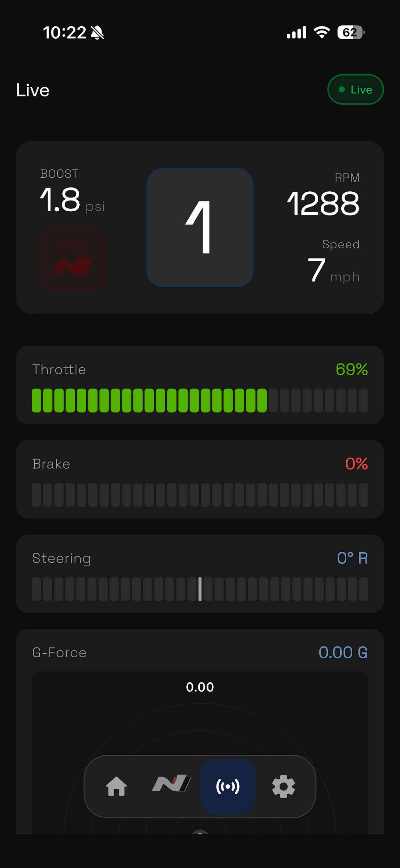Viewport: 400px width, 868px height.
Task: Tap the 0° R steering angle
Action: coord(352,558)
